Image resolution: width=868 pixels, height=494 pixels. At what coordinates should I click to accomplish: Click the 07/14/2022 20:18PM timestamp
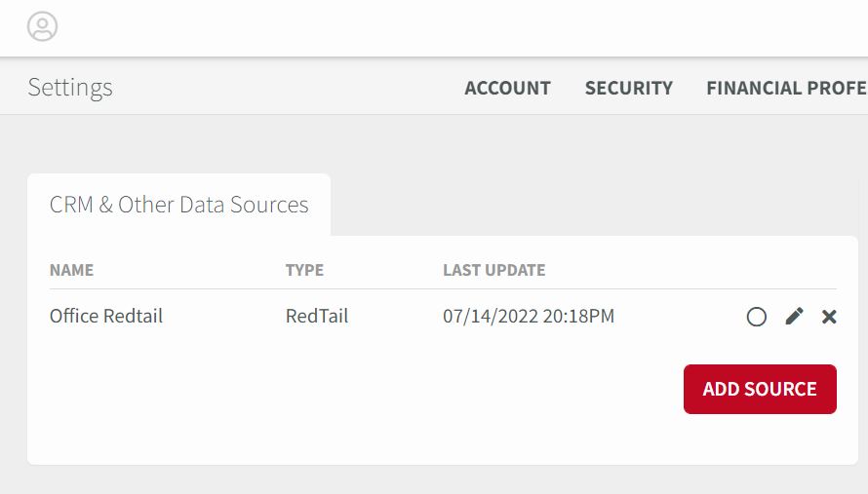529,316
